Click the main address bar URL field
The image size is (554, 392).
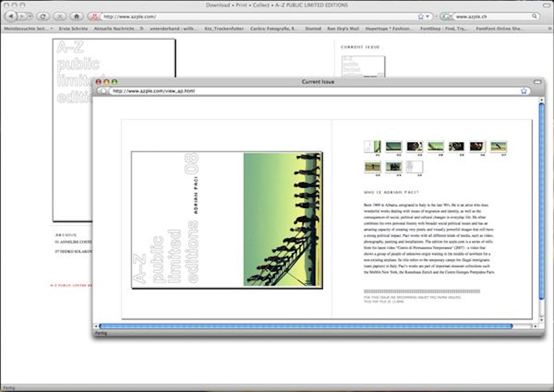click(259, 16)
